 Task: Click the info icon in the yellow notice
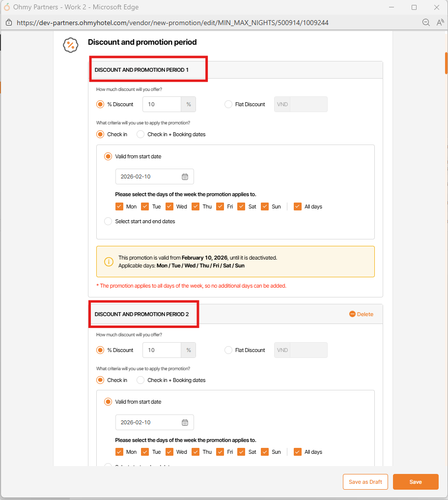coord(109,262)
